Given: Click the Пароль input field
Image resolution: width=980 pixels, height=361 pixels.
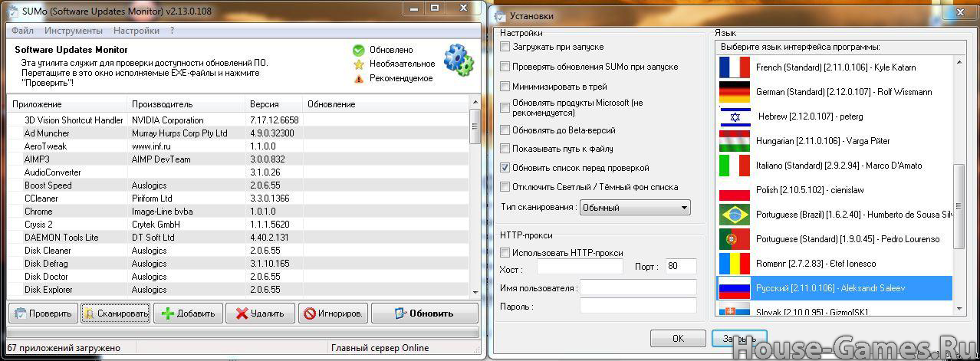Looking at the screenshot, I should [638, 306].
